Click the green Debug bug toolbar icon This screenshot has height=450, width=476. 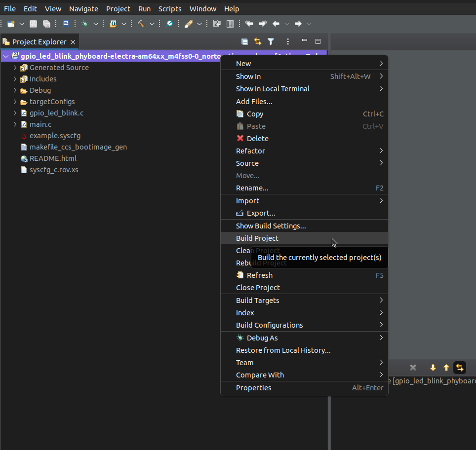(x=85, y=24)
